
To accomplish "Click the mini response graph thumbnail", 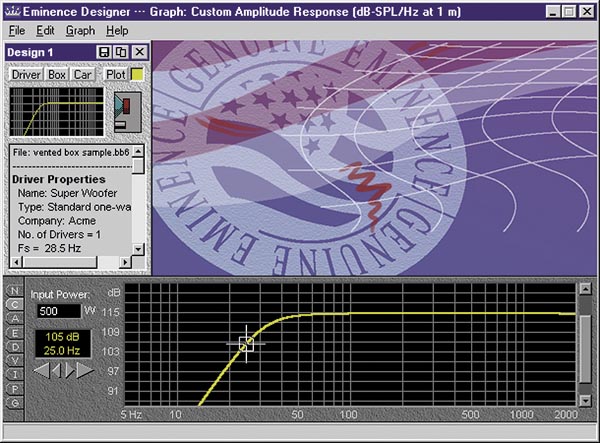I will (x=57, y=112).
